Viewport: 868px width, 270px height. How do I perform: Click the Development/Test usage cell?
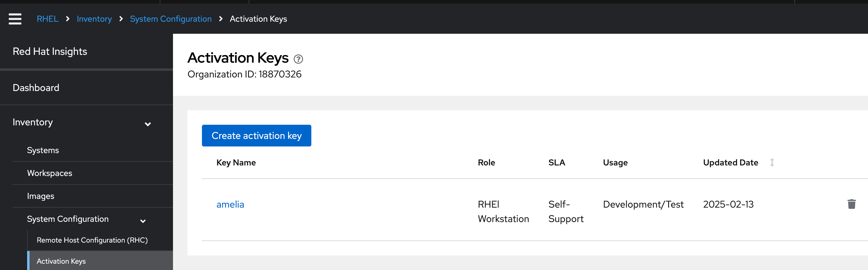point(643,204)
